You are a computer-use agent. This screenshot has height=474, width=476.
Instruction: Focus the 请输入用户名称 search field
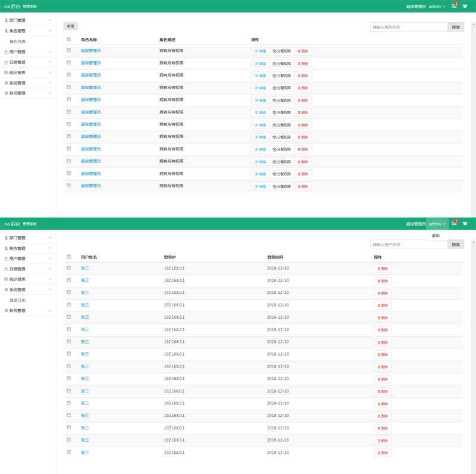click(x=408, y=244)
